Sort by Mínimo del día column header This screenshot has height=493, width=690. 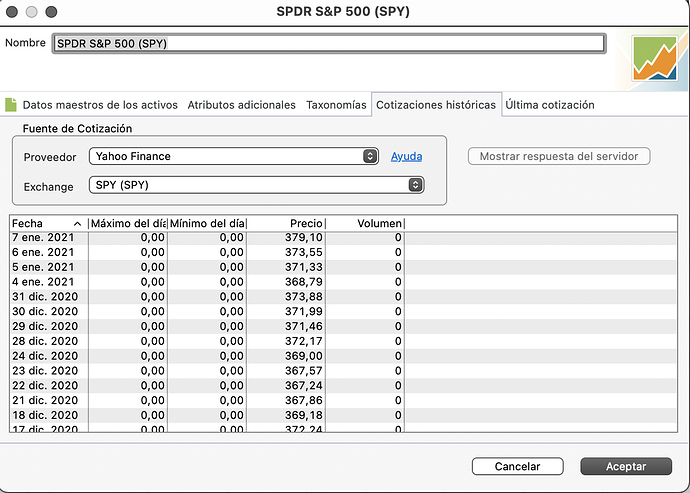click(x=207, y=224)
